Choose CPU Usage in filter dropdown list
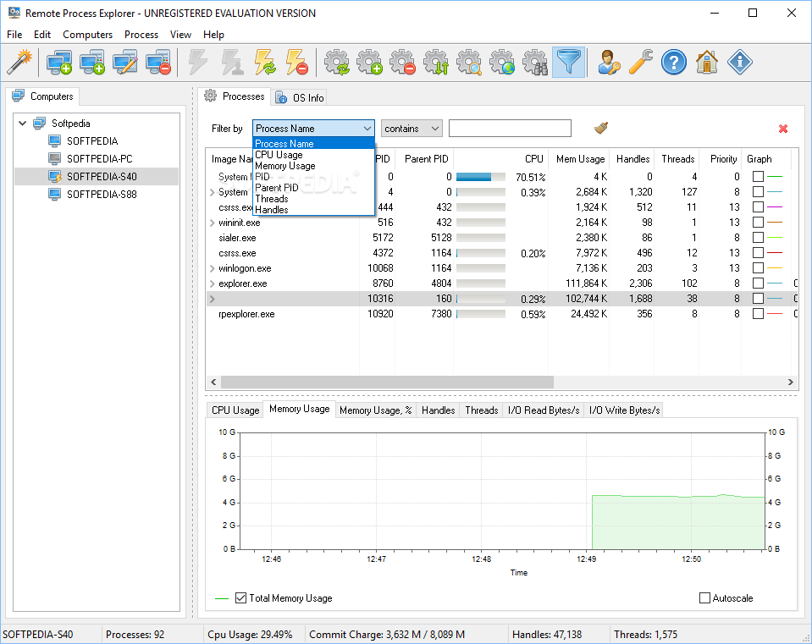 (x=313, y=155)
